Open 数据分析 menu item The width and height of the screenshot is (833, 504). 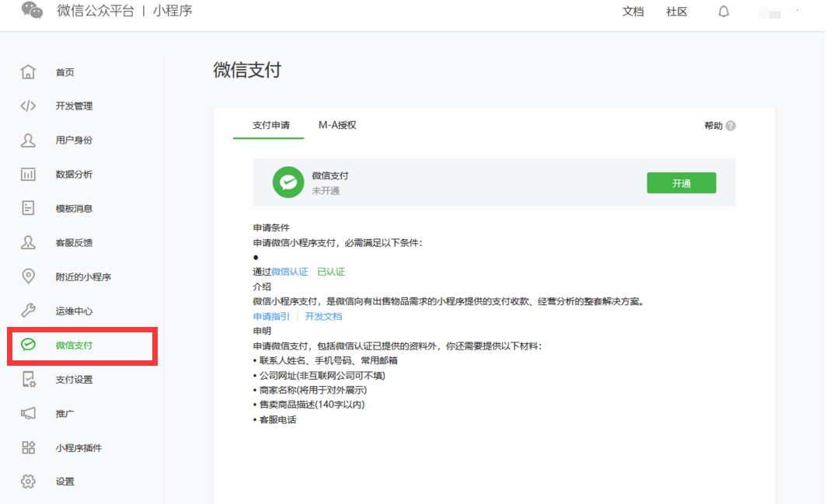(74, 174)
